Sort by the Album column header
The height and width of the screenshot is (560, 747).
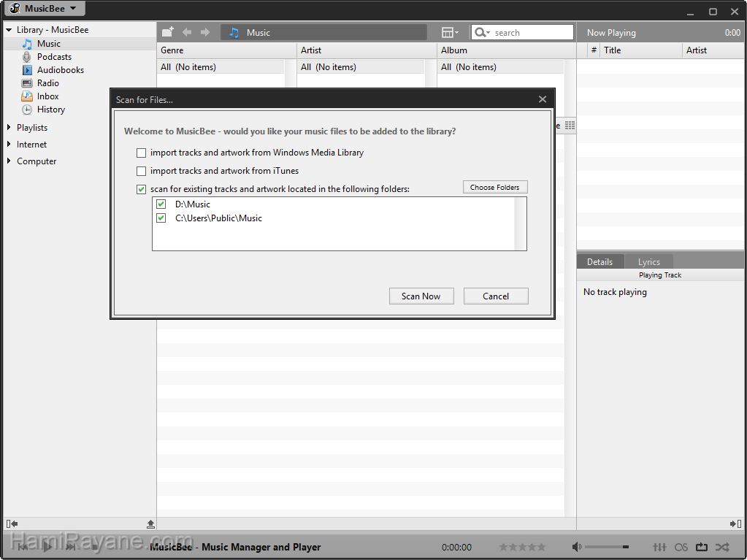(507, 50)
